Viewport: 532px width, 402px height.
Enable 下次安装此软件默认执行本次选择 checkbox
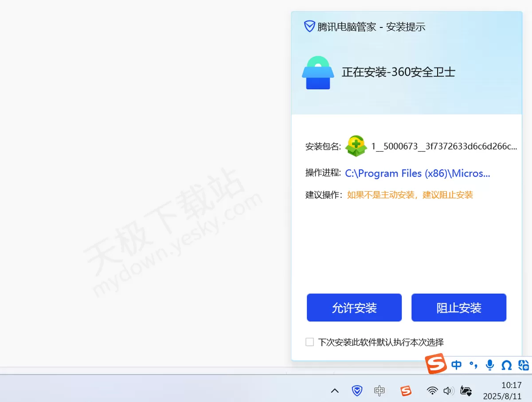(x=309, y=342)
